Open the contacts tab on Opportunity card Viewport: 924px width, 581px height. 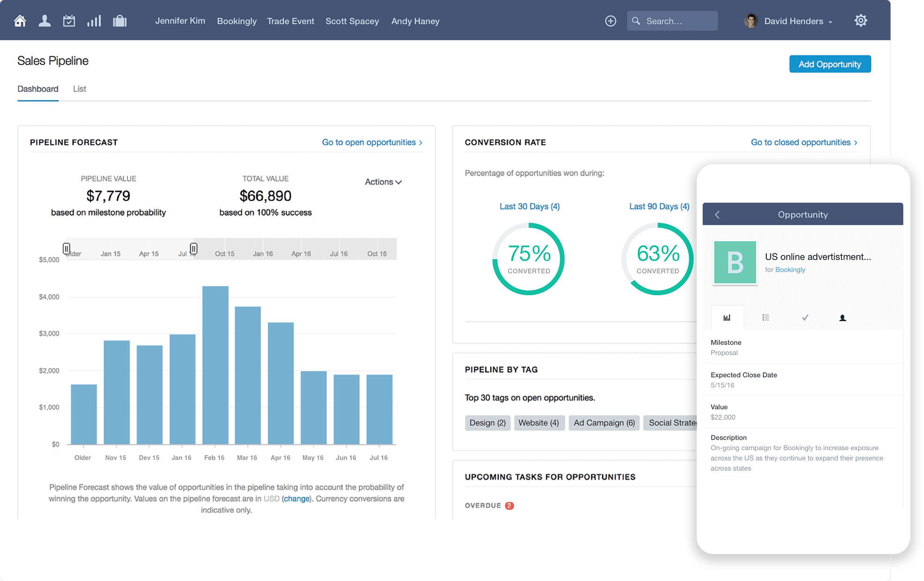(842, 317)
